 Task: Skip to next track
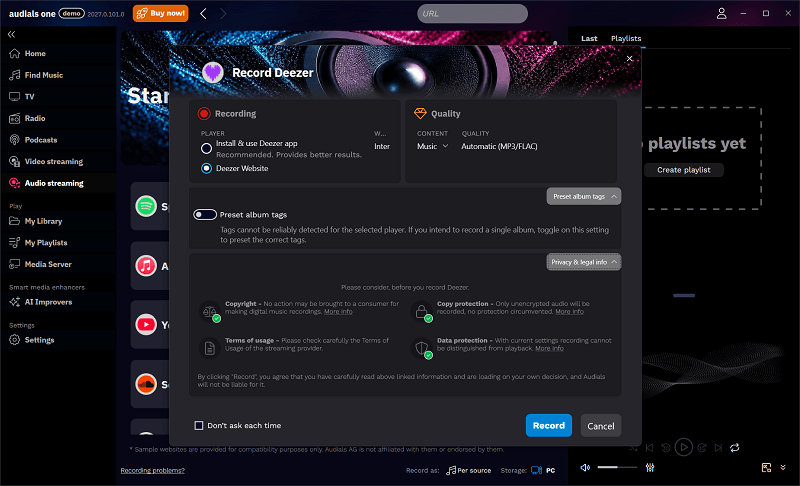(x=718, y=448)
